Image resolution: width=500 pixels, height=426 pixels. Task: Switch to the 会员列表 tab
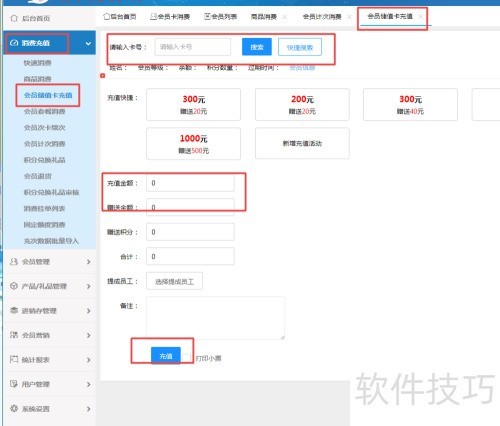click(221, 16)
